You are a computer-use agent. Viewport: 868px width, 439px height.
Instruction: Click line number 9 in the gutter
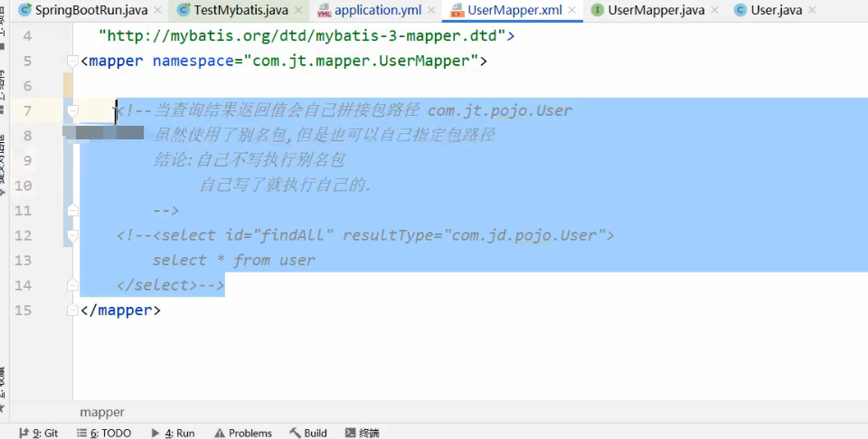[x=27, y=161]
